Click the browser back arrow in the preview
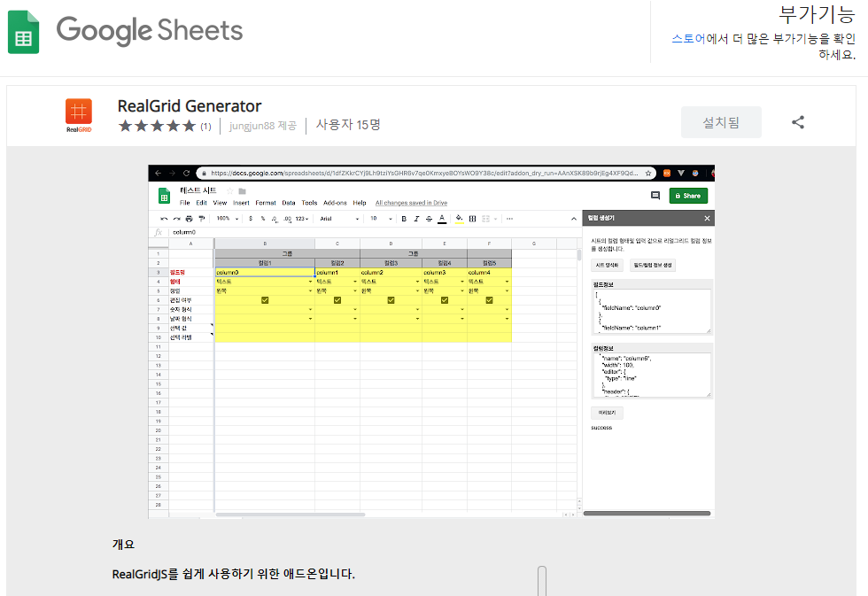Screen dimensions: 868x596 click(x=159, y=174)
